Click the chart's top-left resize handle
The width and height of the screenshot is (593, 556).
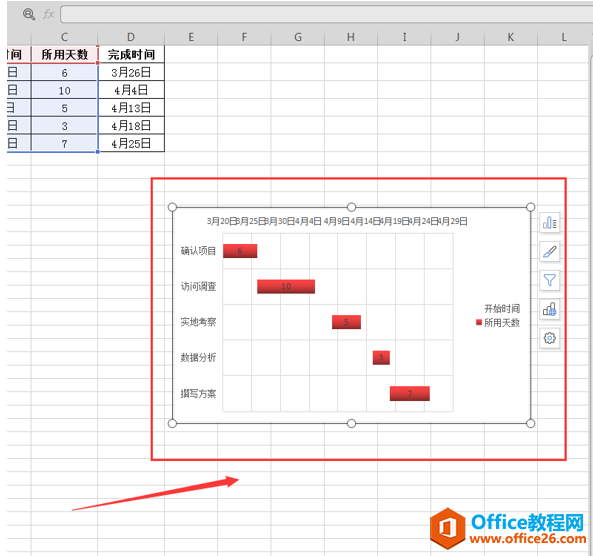tap(172, 207)
